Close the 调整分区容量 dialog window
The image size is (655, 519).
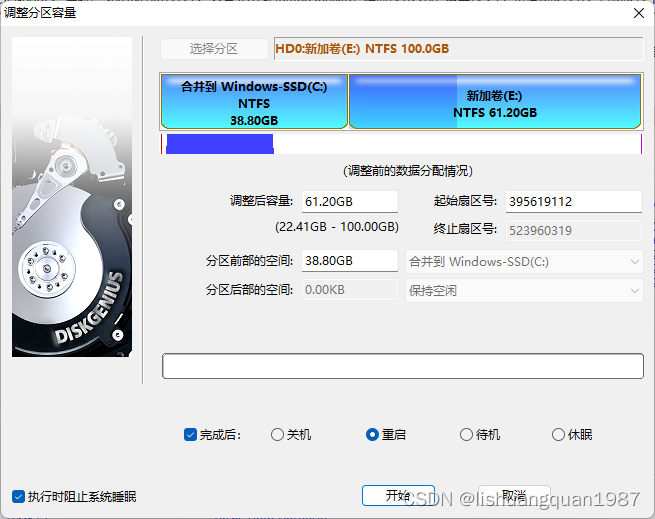(x=638, y=13)
